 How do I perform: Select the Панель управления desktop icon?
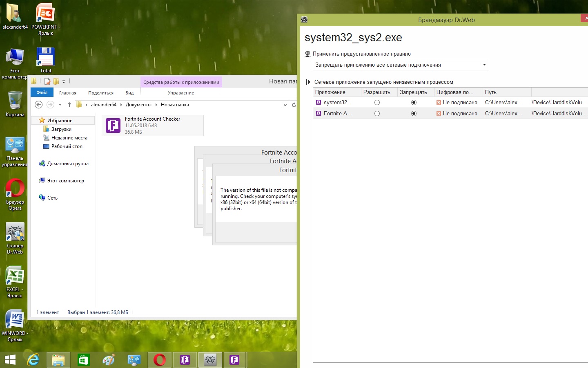(x=15, y=152)
